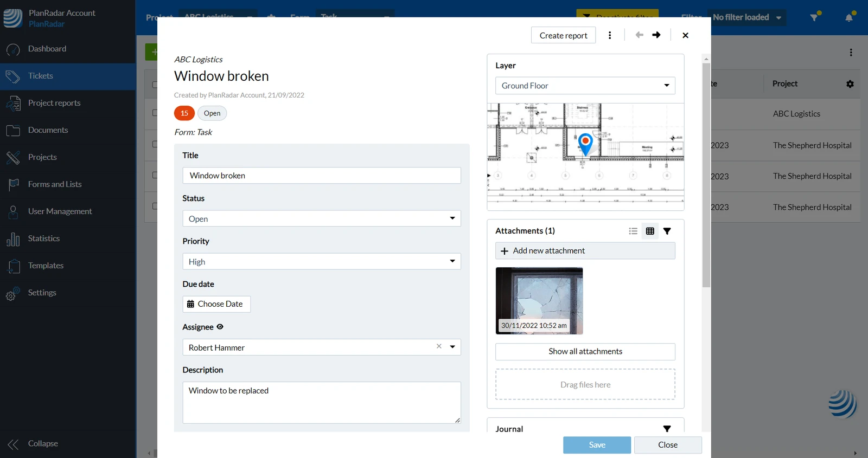Click the Settings gears icon
The image size is (868, 458).
coord(13,293)
